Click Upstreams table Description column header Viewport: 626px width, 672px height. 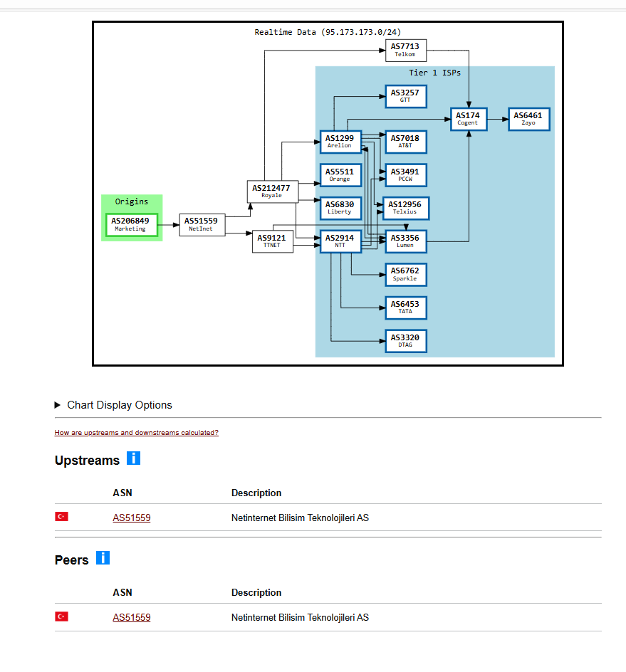(256, 493)
